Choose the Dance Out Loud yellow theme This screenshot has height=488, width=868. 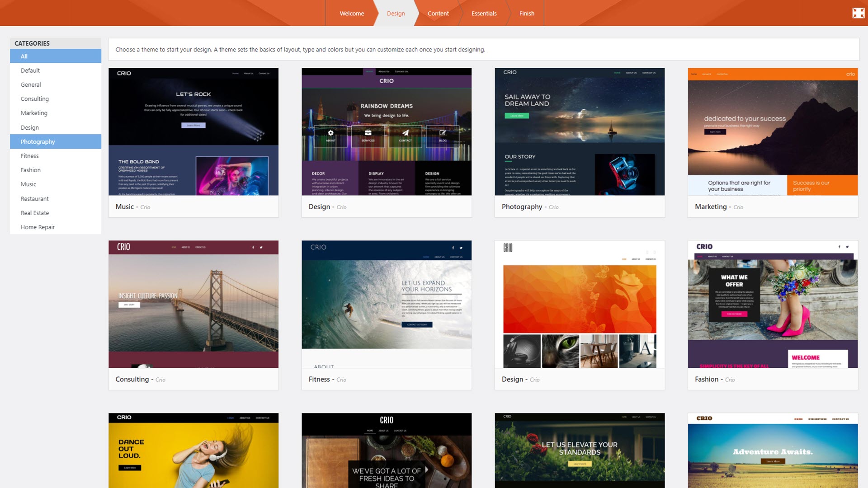(193, 450)
